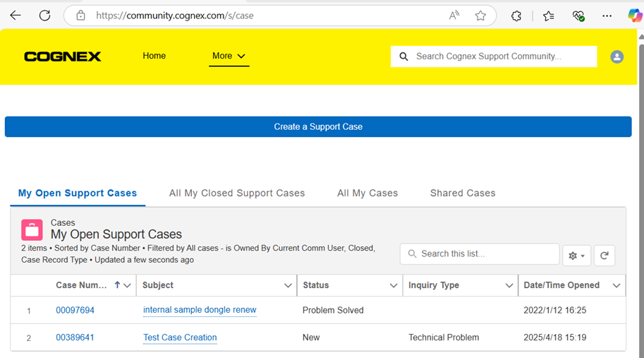Open case number 00389641
This screenshot has height=358, width=644.
point(75,338)
